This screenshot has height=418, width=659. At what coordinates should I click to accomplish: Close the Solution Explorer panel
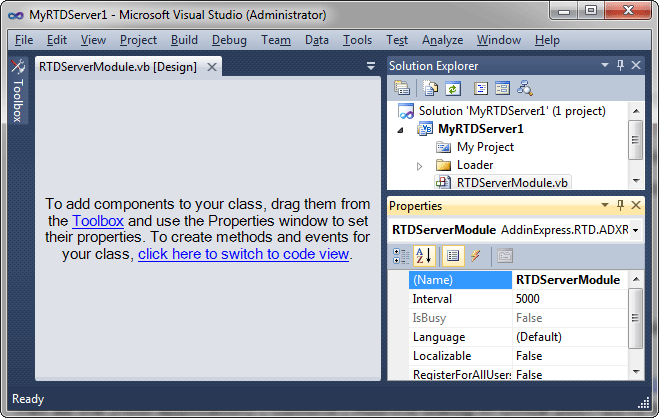(636, 65)
